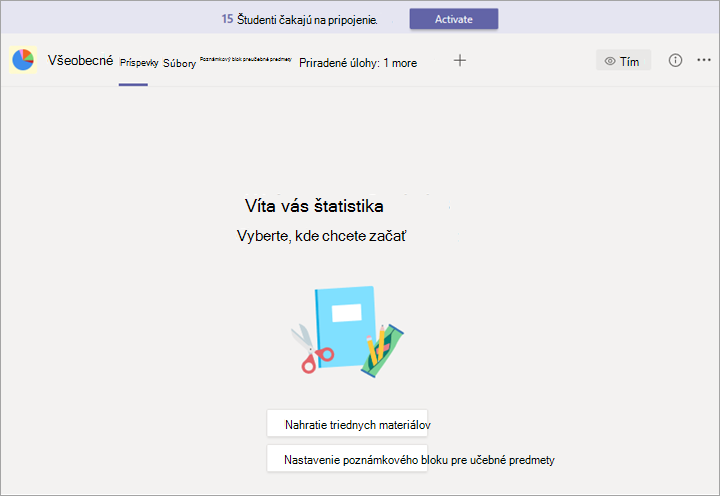The width and height of the screenshot is (720, 496).
Task: Click Nahratie triednych materiálov button
Action: pyautogui.click(x=347, y=423)
